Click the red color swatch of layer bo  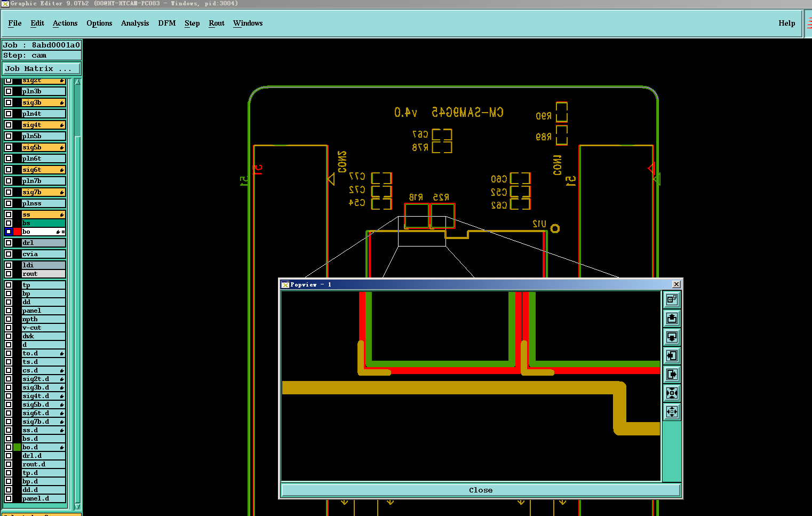click(17, 232)
